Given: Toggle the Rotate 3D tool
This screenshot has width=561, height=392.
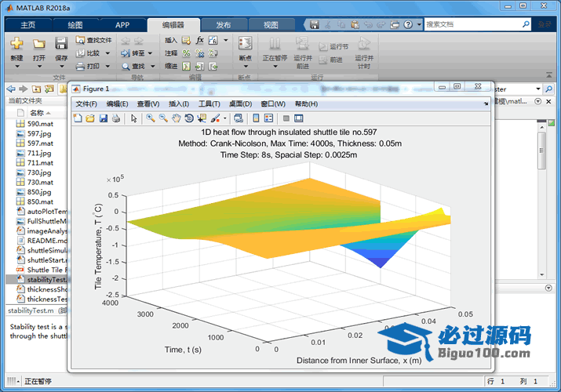Looking at the screenshot, I should [x=189, y=118].
